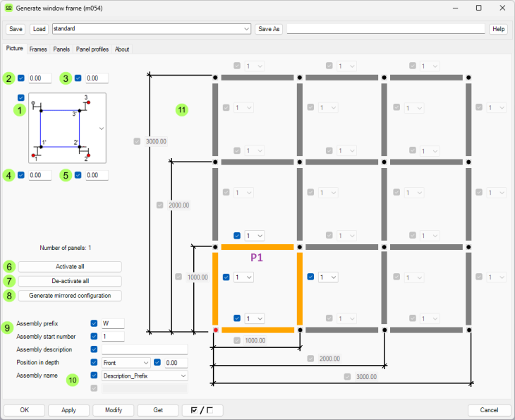Click the Load button
The image size is (515, 420).
39,29
